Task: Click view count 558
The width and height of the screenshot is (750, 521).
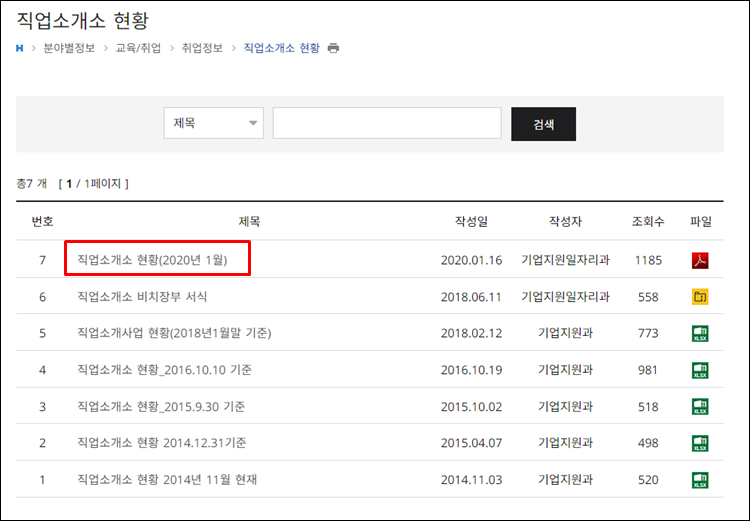Action: (x=648, y=297)
